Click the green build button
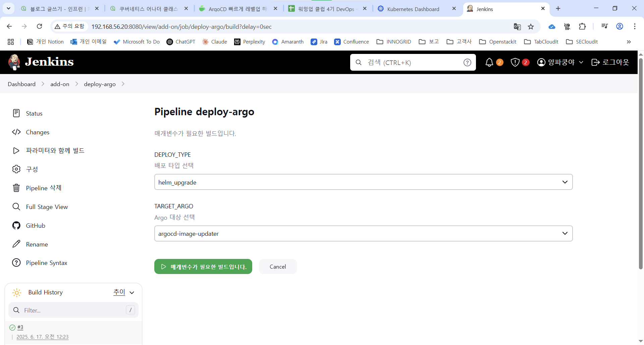 [x=203, y=267]
